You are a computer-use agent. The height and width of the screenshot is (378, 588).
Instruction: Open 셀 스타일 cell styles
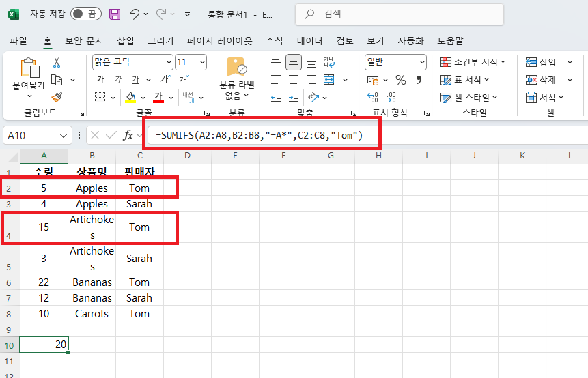pos(468,98)
